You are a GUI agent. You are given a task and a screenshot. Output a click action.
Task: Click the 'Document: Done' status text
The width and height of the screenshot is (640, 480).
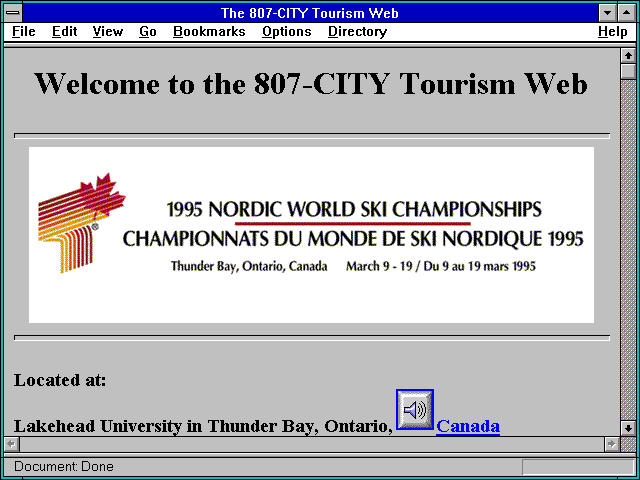[x=64, y=467]
